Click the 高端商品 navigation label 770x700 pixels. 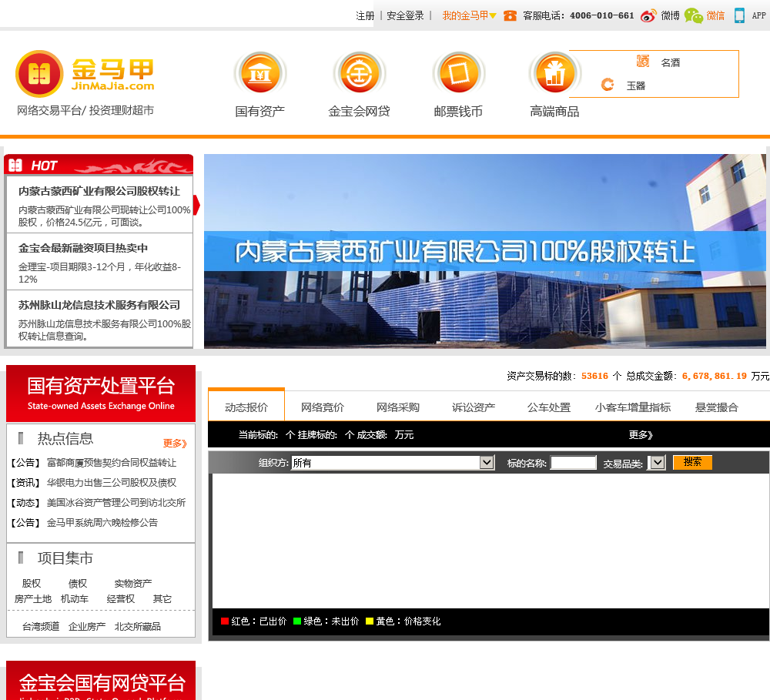[x=554, y=111]
